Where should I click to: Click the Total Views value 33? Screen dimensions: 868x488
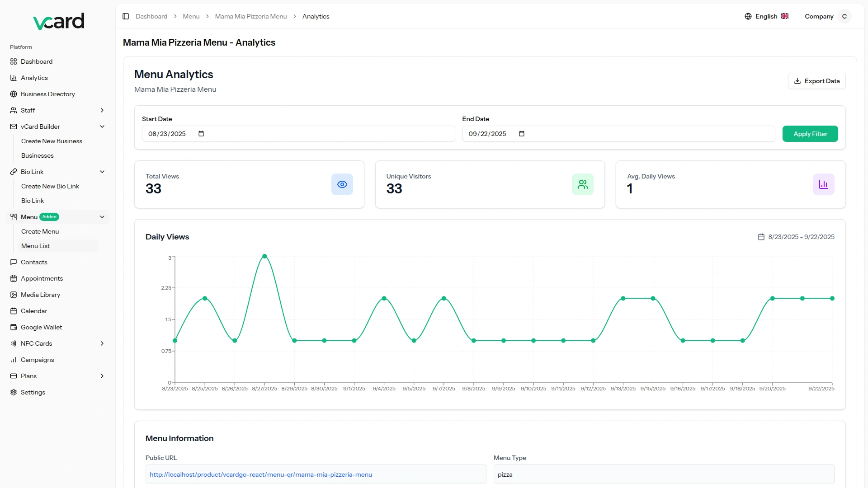tap(154, 188)
